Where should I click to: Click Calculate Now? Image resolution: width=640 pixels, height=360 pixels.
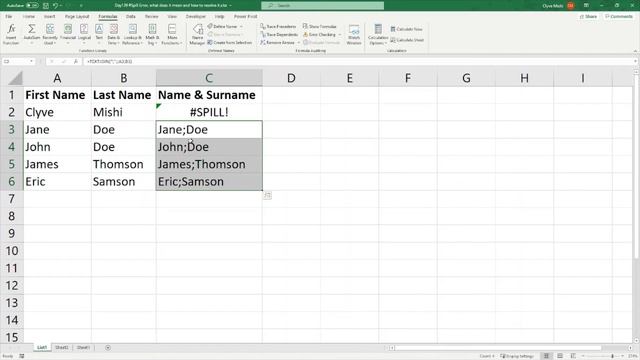pyautogui.click(x=406, y=29)
